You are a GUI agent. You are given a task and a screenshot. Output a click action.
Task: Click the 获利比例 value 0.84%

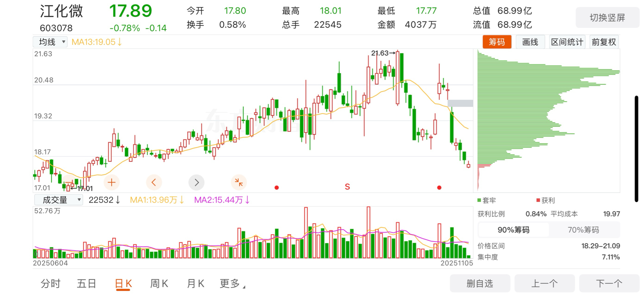pyautogui.click(x=536, y=214)
